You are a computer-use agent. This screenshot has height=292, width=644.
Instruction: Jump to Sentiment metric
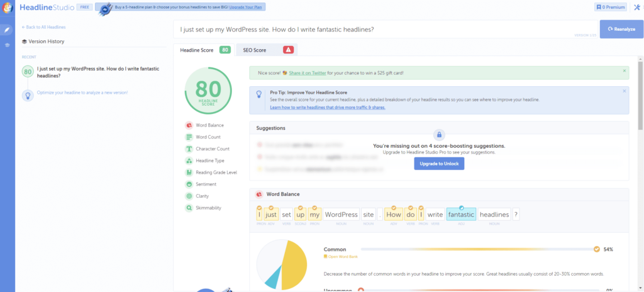click(201, 184)
